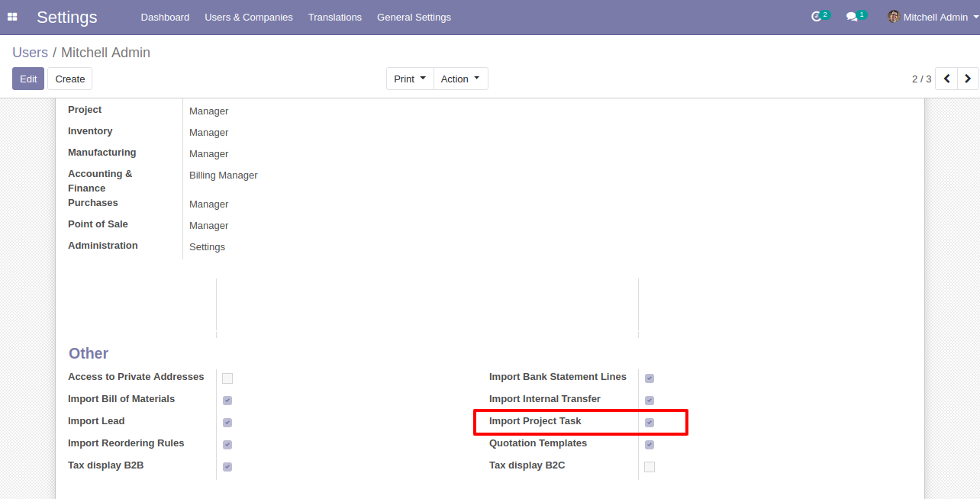Open the apps grid menu icon
Image resolution: width=980 pixels, height=499 pixels.
coord(12,17)
